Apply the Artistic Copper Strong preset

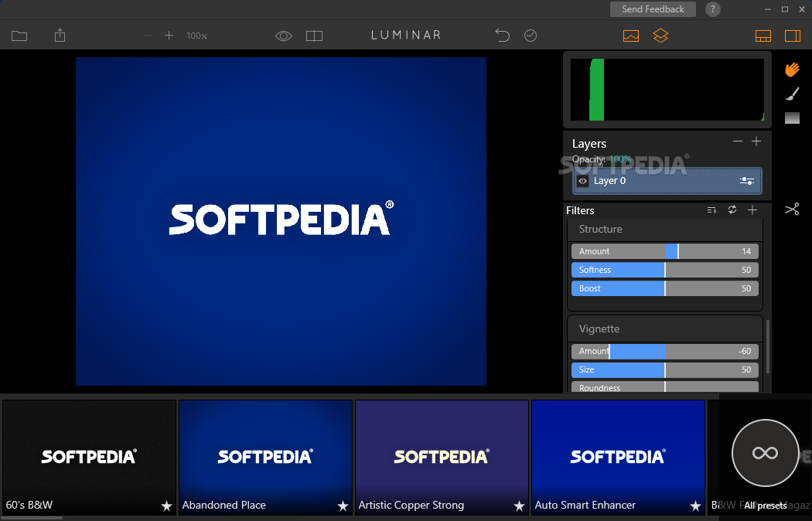tap(442, 458)
